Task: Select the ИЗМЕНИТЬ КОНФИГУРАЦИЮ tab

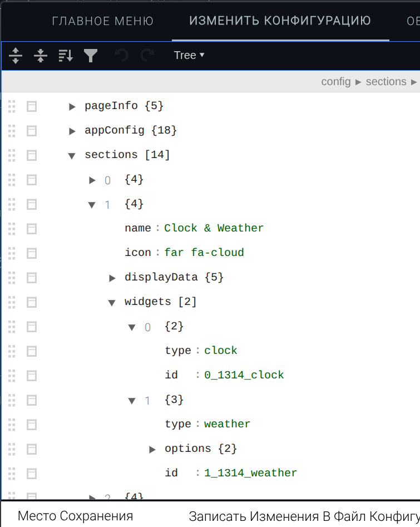Action: click(x=280, y=21)
